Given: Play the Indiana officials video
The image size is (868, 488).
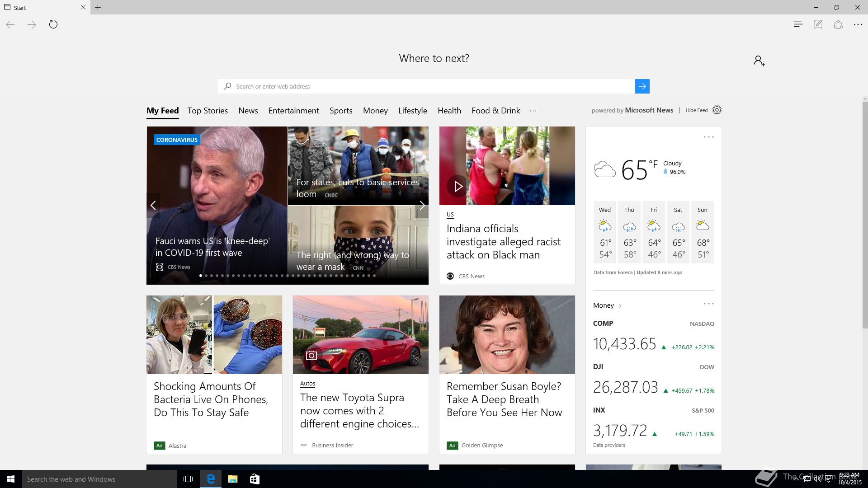Looking at the screenshot, I should pos(458,186).
